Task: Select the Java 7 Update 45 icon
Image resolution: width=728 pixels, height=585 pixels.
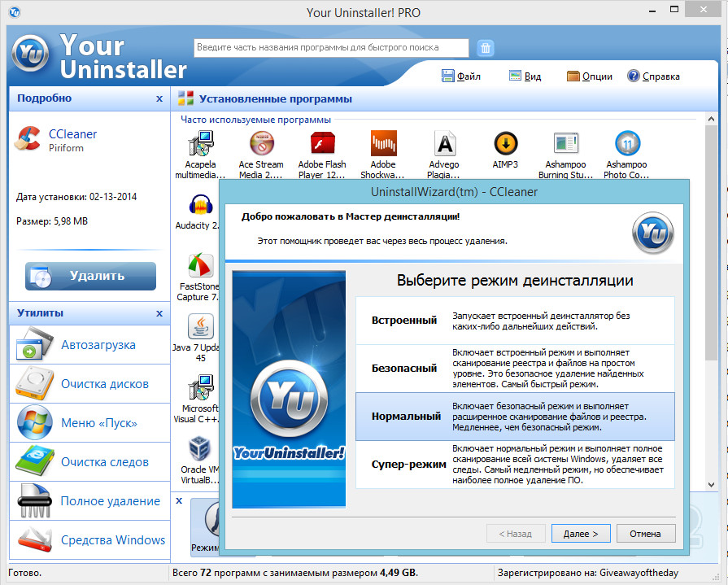Action: pos(201,326)
